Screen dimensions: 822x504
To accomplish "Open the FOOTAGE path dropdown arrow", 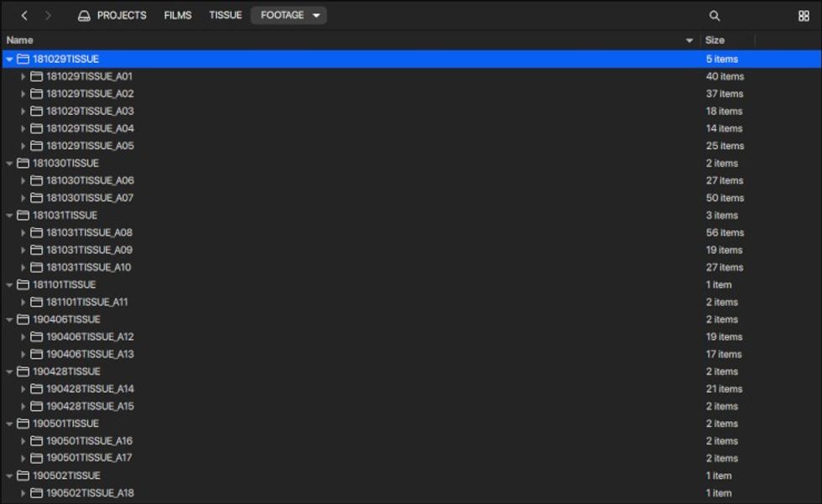I will click(x=316, y=16).
